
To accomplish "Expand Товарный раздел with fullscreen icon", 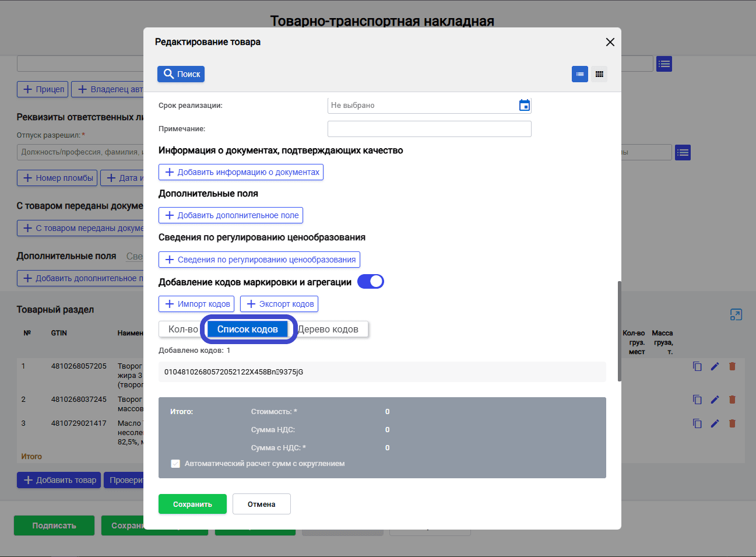I will point(736,315).
